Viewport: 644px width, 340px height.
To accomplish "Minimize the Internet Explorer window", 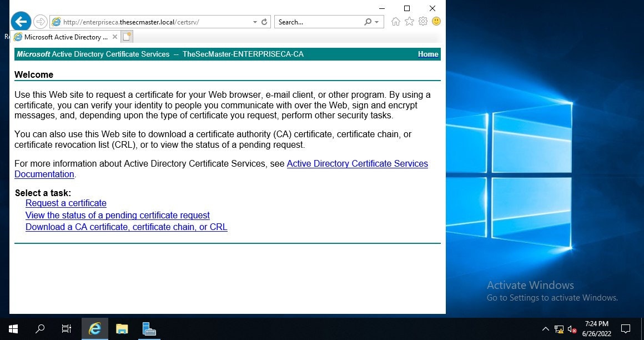I will (382, 8).
